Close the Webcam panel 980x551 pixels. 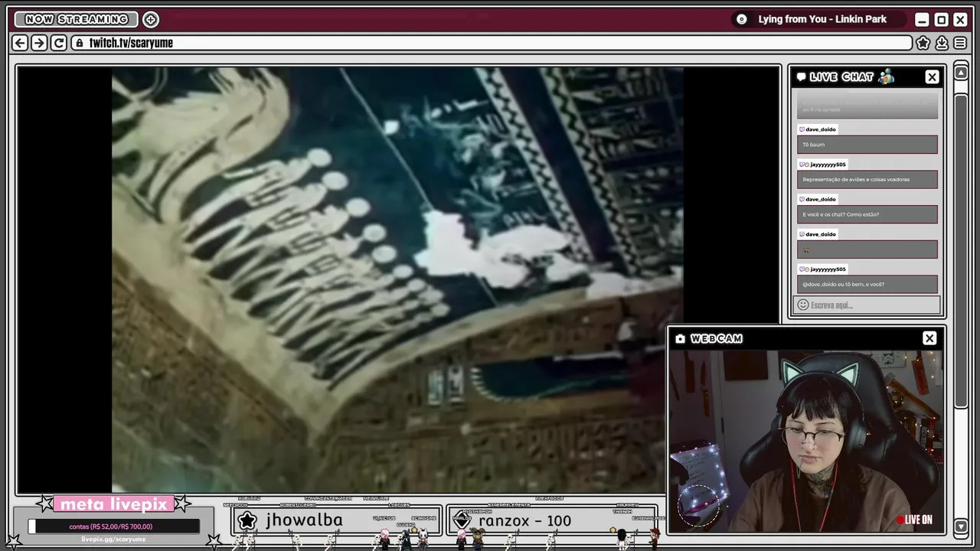(x=929, y=338)
